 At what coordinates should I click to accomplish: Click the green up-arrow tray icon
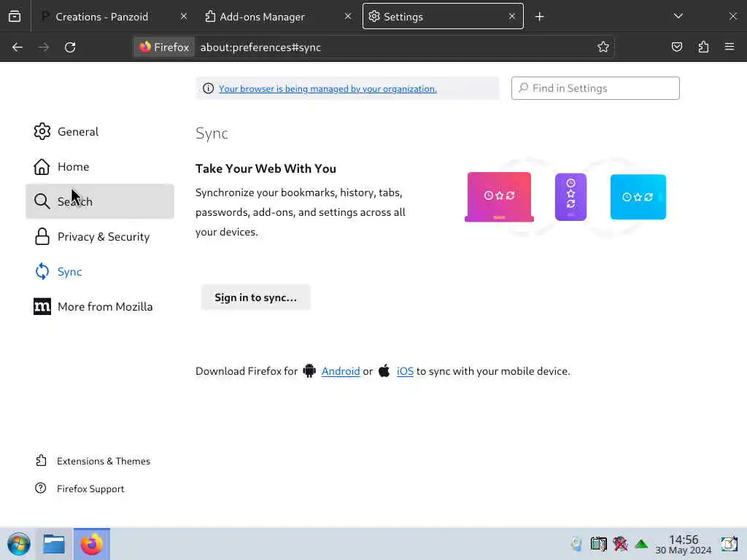pos(641,544)
